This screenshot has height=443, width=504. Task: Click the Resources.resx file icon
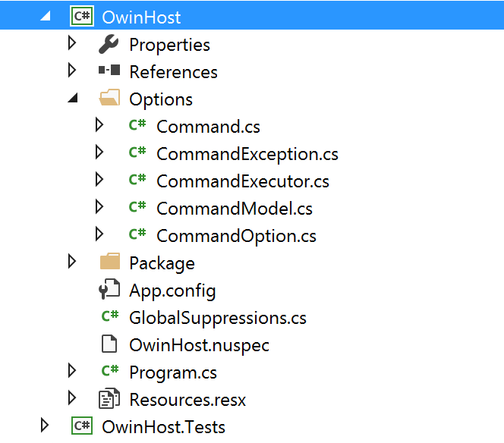pos(109,398)
